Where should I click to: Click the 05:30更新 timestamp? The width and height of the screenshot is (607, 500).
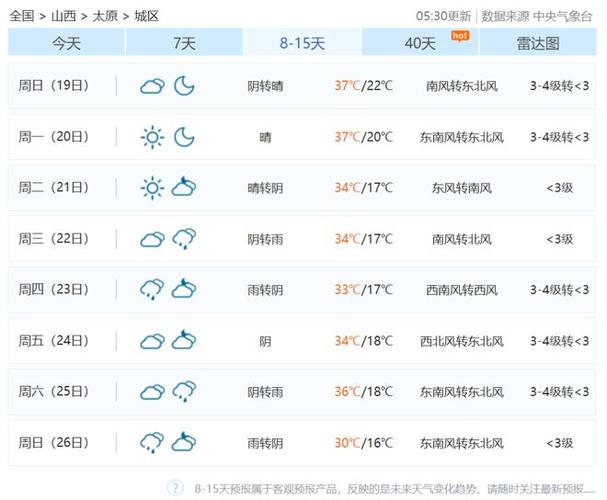[x=444, y=16]
